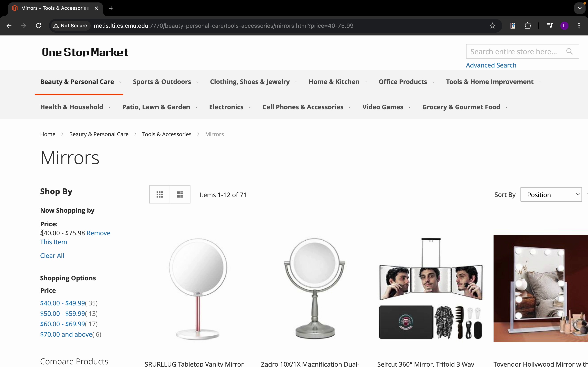588x367 pixels.
Task: Bookmark this page with star icon
Action: pos(492,26)
